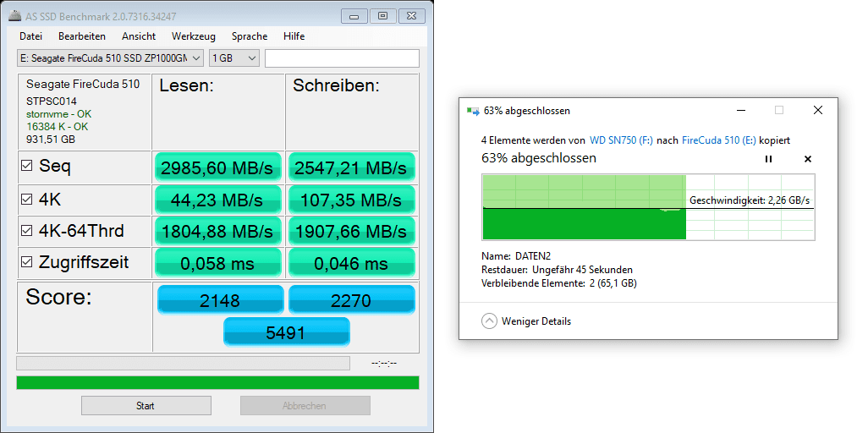Click the AS SSD Benchmark title bar icon
This screenshot has height=433, width=868.
(15, 15)
